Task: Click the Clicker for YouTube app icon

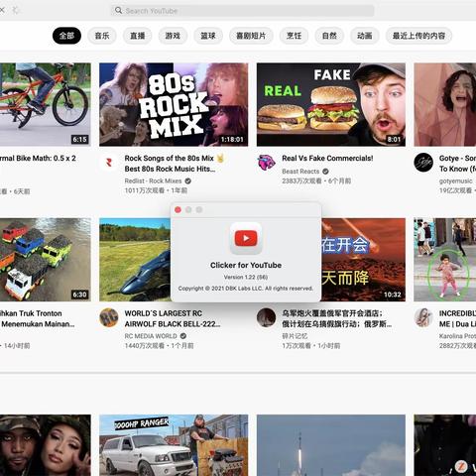Action: pyautogui.click(x=246, y=238)
